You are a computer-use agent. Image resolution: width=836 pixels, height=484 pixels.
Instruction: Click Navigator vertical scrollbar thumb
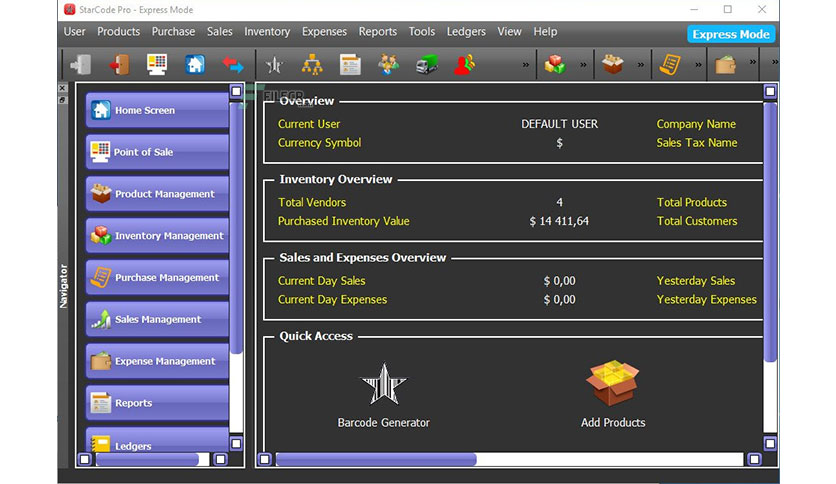point(236,227)
